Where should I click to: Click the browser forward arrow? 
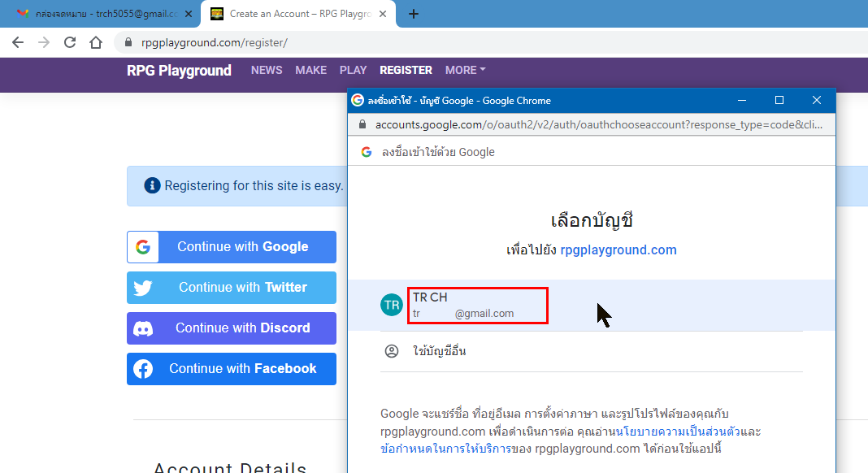point(44,42)
